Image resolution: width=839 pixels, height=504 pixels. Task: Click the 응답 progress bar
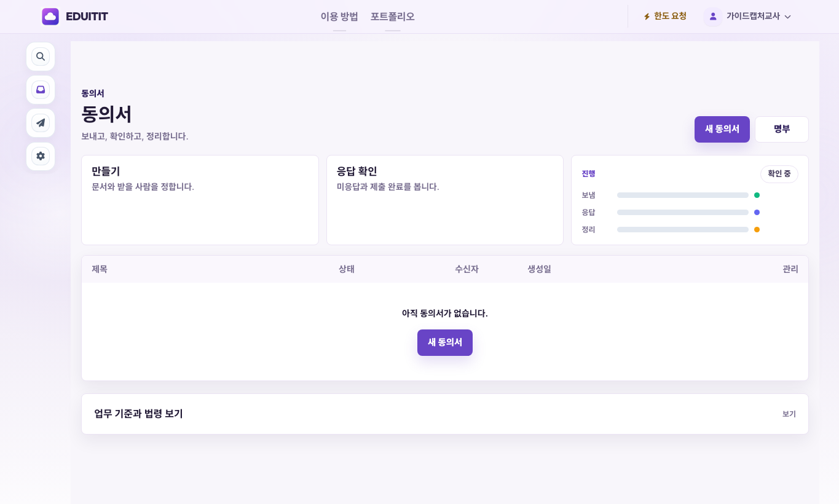pyautogui.click(x=683, y=212)
